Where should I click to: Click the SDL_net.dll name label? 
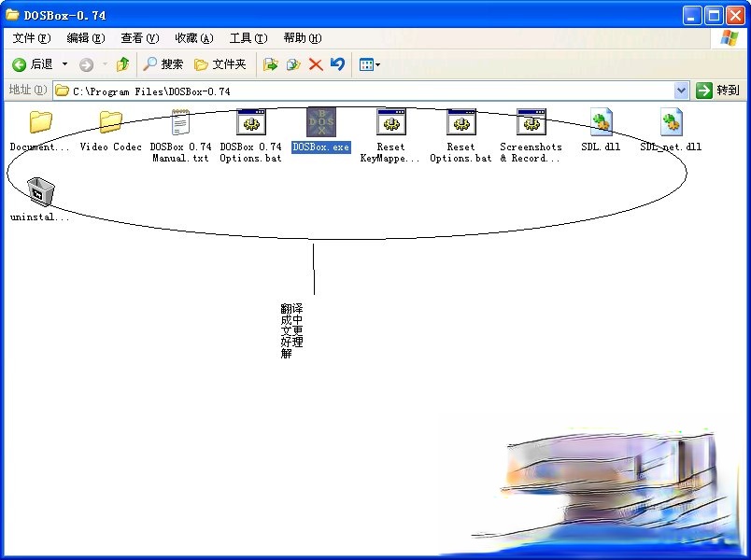(671, 147)
